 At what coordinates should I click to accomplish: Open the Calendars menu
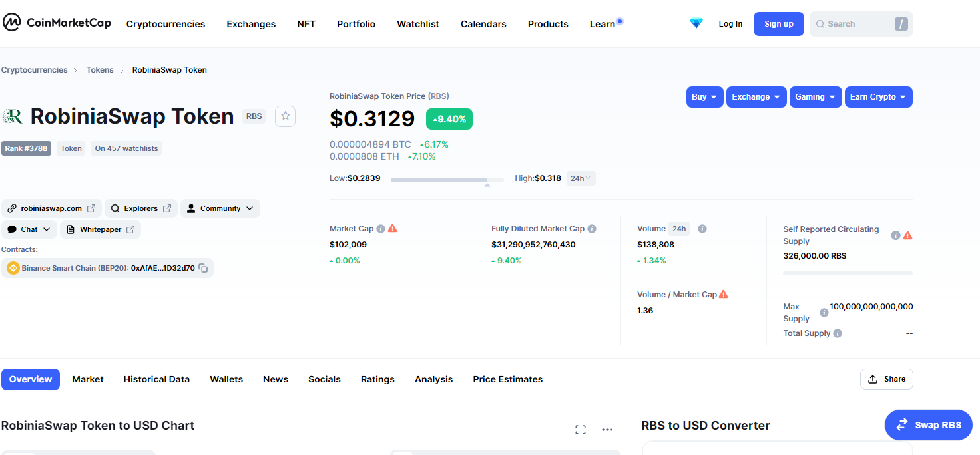tap(483, 24)
